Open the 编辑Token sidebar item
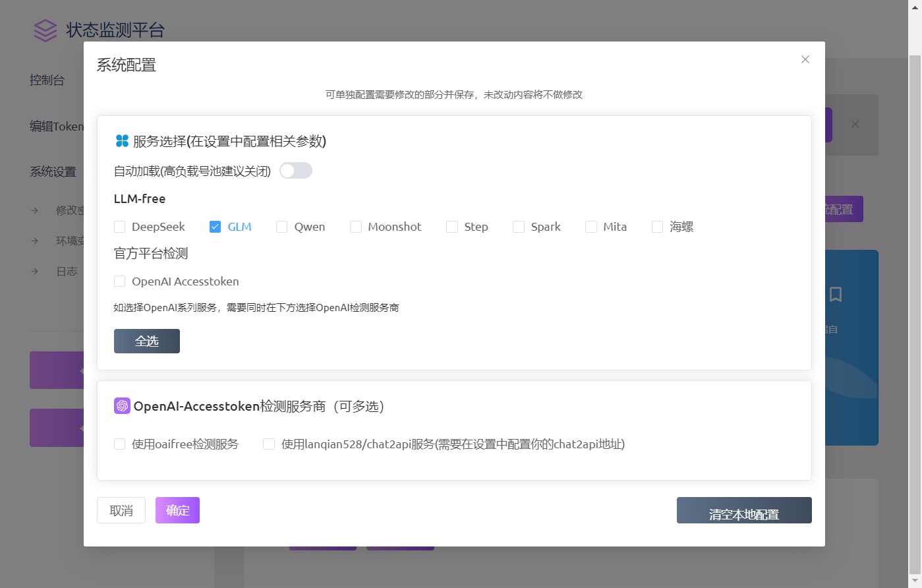922x588 pixels. coord(57,126)
